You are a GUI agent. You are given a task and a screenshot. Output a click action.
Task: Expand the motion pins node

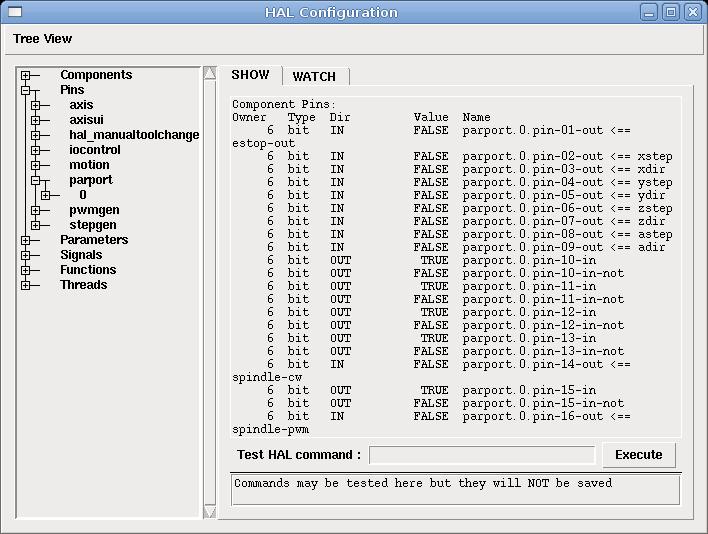[x=36, y=165]
